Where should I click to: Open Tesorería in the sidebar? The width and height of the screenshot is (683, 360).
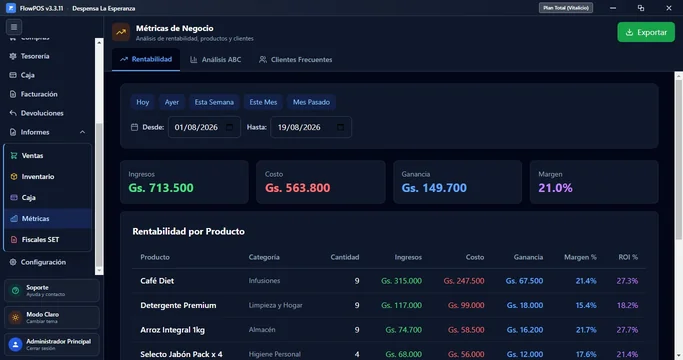point(35,56)
